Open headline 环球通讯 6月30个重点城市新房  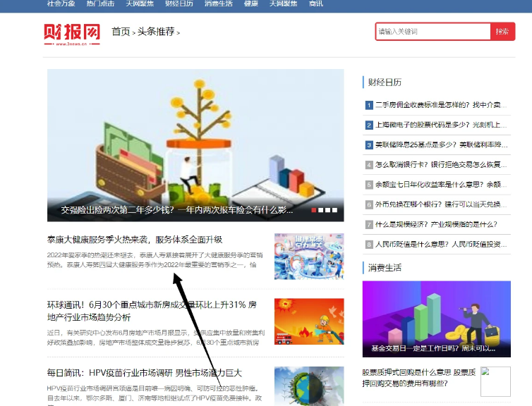tap(152, 311)
